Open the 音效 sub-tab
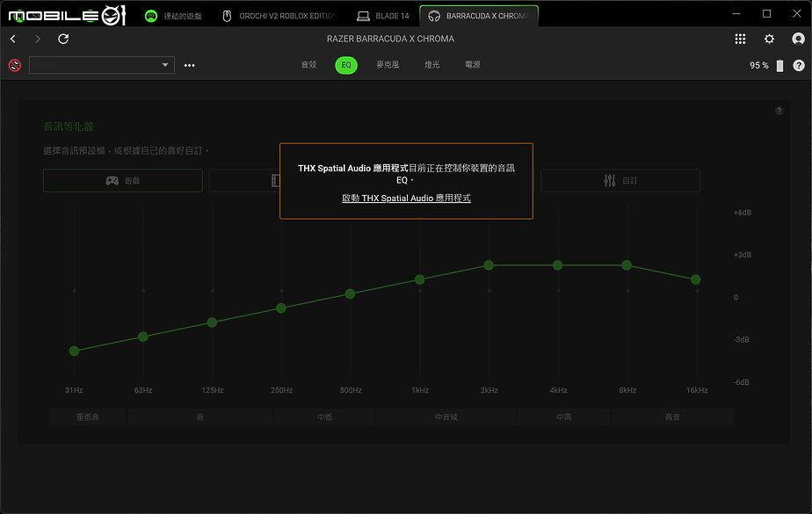This screenshot has width=812, height=514. pyautogui.click(x=308, y=65)
